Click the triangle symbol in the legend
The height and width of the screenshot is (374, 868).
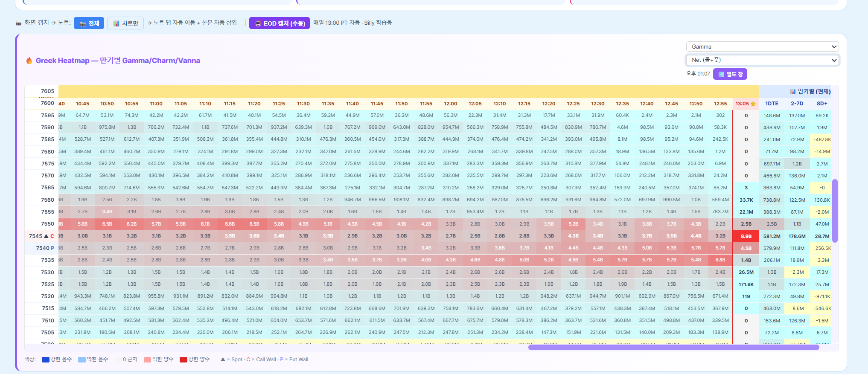[223, 360]
